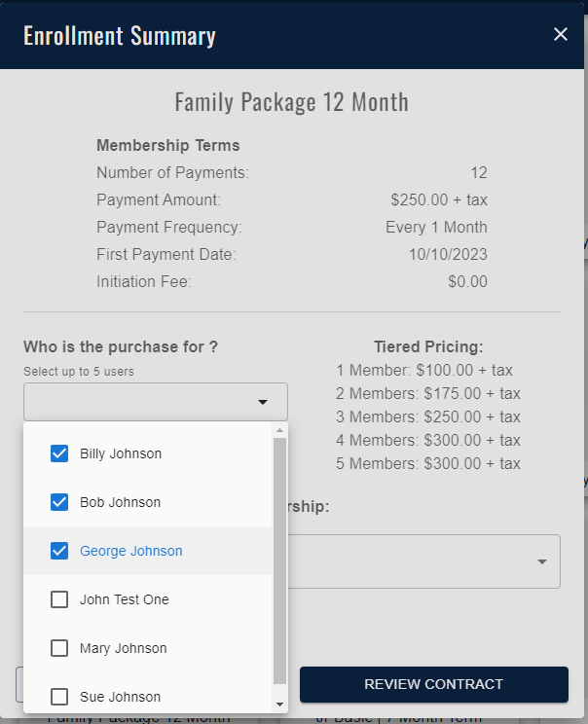The height and width of the screenshot is (724, 588).
Task: Select the 'Sue Johnson' option label
Action: pyautogui.click(x=120, y=697)
